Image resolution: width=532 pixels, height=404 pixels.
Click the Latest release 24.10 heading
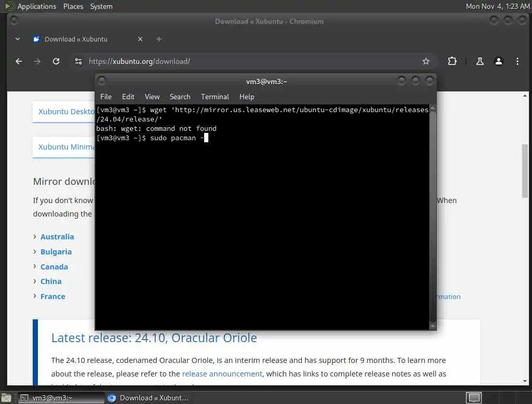[154, 338]
